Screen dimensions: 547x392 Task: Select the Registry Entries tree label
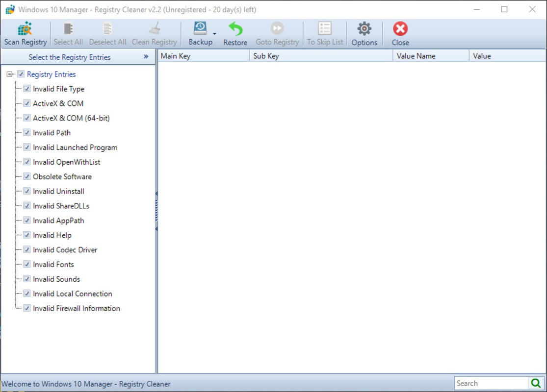coord(52,74)
